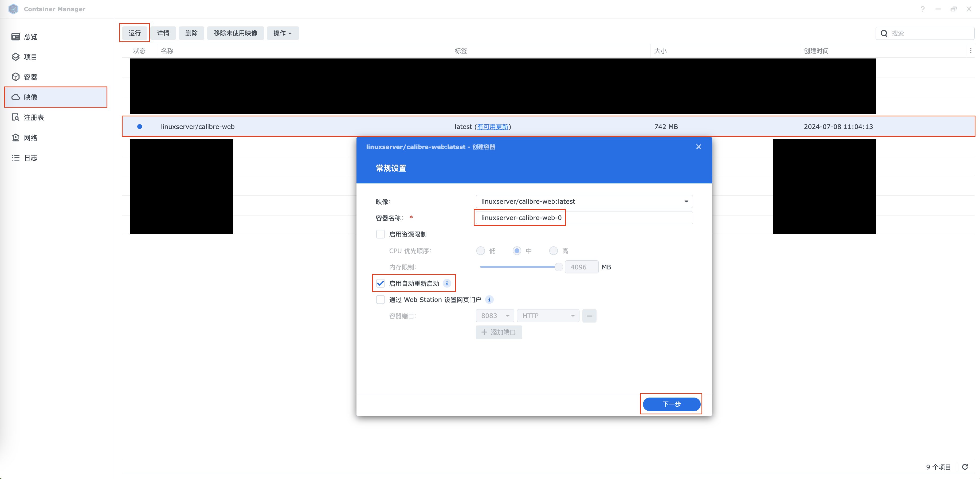Click the minus button next to HTTP
The height and width of the screenshot is (479, 980).
coord(589,316)
